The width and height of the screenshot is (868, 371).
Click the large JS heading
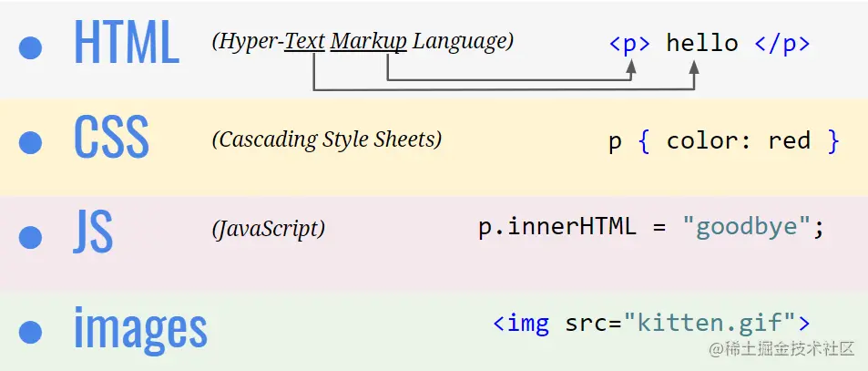[x=93, y=232]
